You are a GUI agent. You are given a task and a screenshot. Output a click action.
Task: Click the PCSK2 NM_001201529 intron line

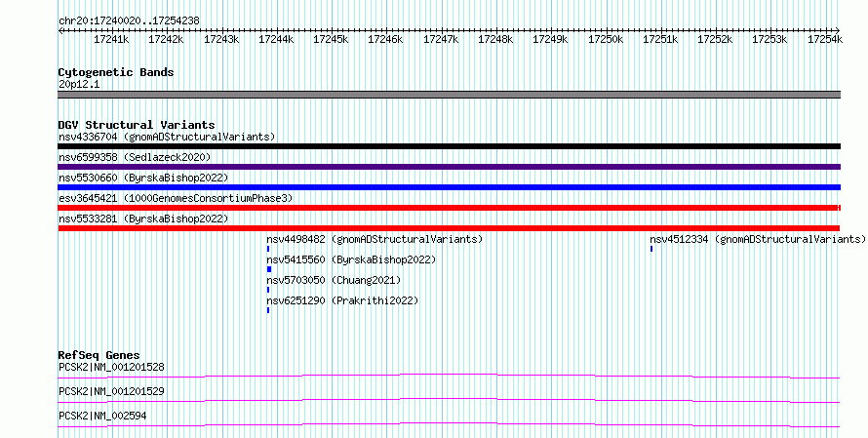[449, 400]
